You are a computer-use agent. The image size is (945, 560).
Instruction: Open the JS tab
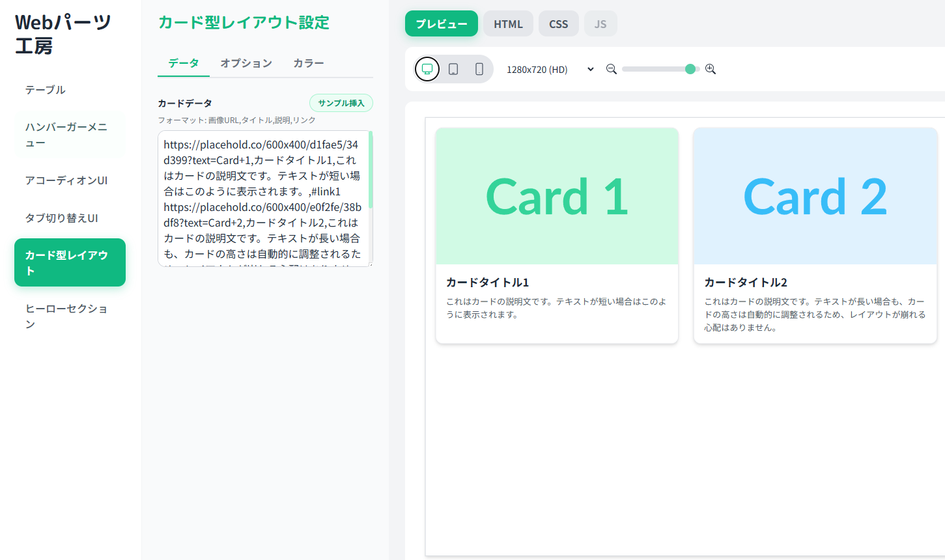600,24
